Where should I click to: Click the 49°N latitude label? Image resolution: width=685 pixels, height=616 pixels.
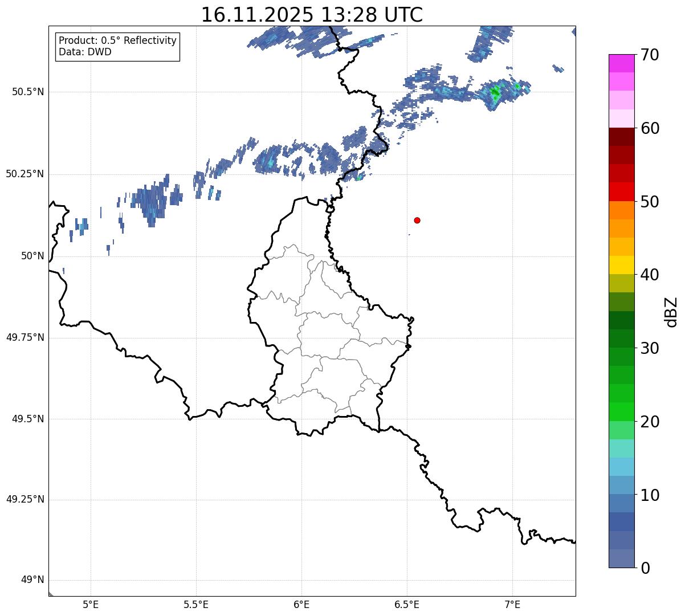(32, 580)
